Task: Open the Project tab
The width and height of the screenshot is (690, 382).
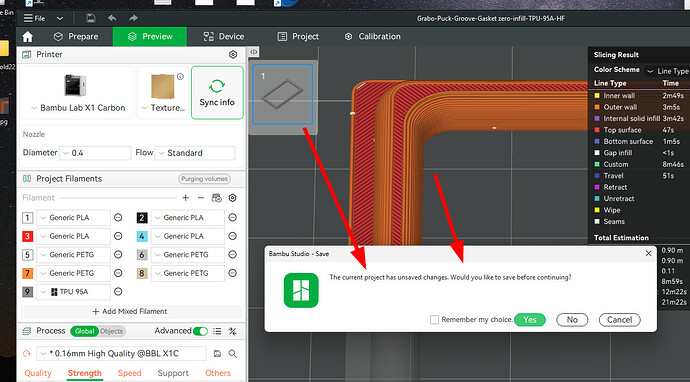Action: point(298,37)
